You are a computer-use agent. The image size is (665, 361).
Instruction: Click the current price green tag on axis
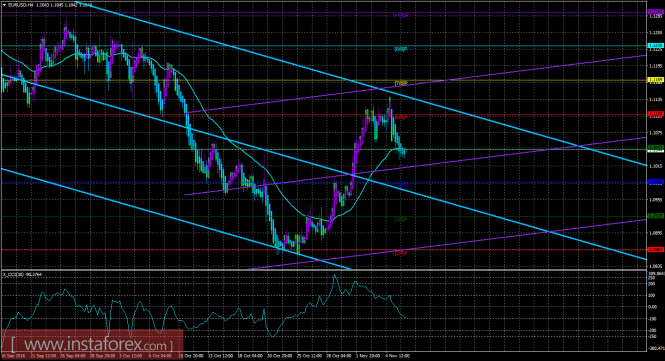655,148
